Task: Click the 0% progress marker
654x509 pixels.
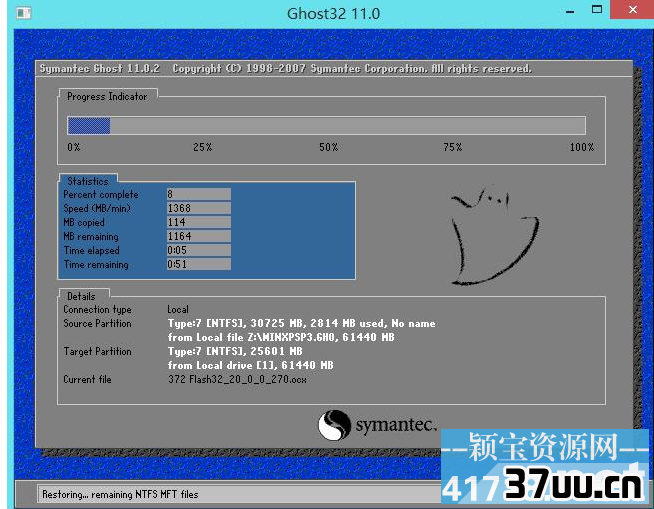Action: (x=74, y=147)
